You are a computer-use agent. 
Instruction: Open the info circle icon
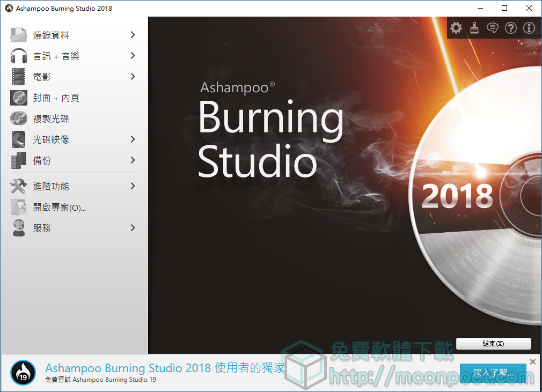coord(529,27)
